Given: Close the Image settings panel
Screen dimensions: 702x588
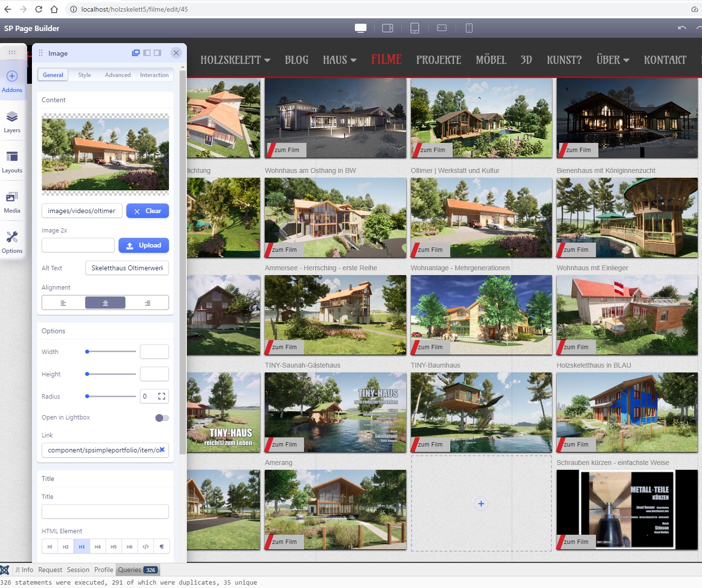Looking at the screenshot, I should (176, 53).
